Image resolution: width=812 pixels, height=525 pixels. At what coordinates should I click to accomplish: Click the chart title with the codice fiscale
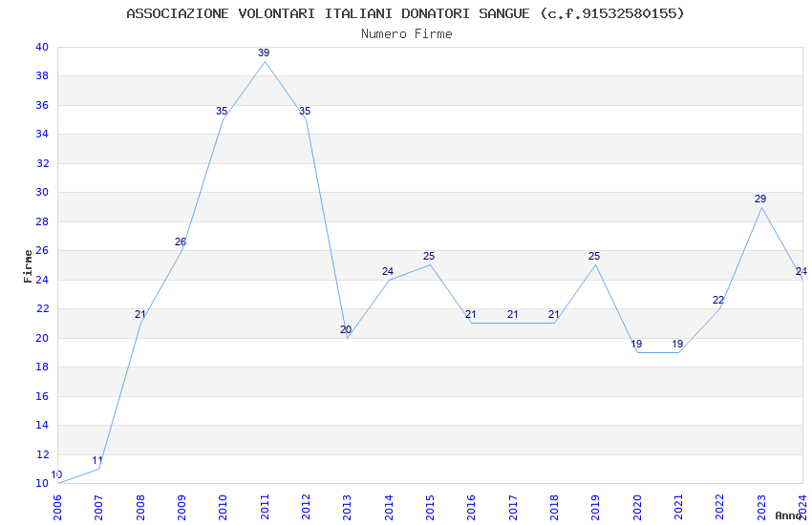(405, 13)
